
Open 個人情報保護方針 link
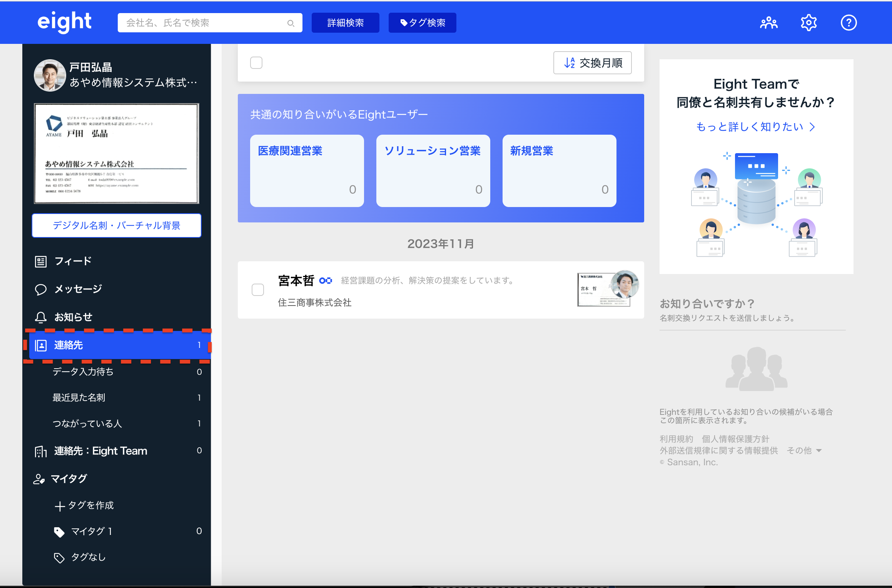click(x=735, y=439)
